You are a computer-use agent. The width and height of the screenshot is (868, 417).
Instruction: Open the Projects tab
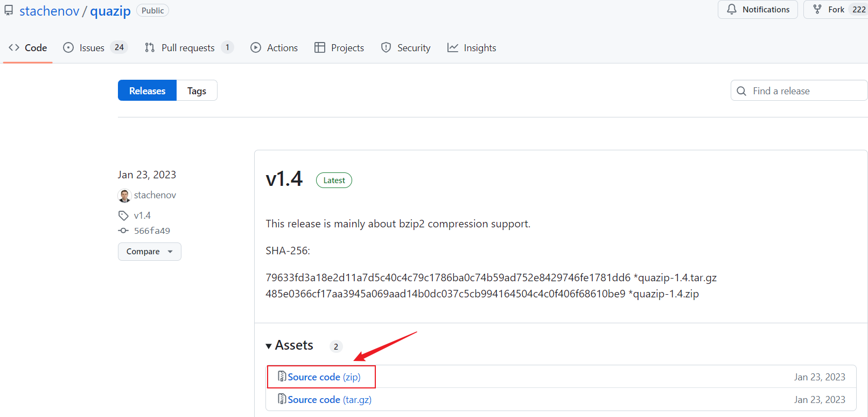coord(339,48)
